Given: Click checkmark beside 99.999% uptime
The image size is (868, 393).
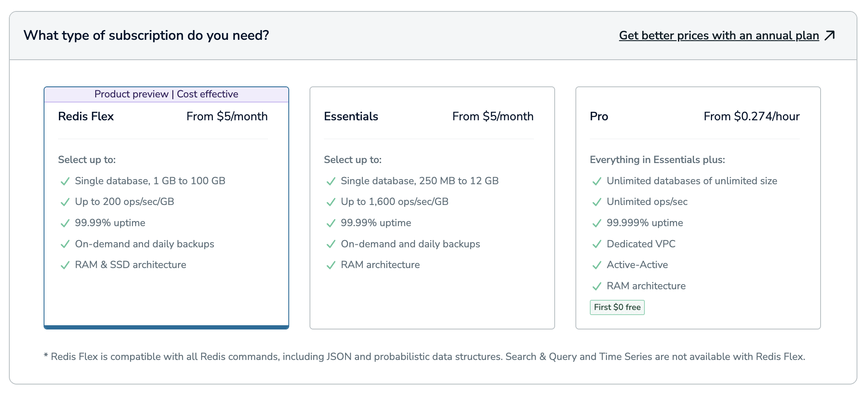Looking at the screenshot, I should pos(597,224).
